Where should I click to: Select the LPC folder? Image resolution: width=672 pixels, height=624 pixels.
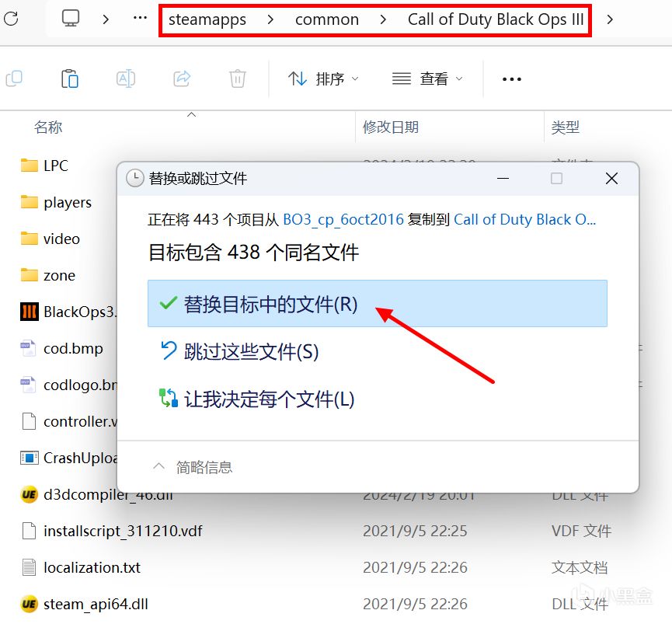point(44,166)
